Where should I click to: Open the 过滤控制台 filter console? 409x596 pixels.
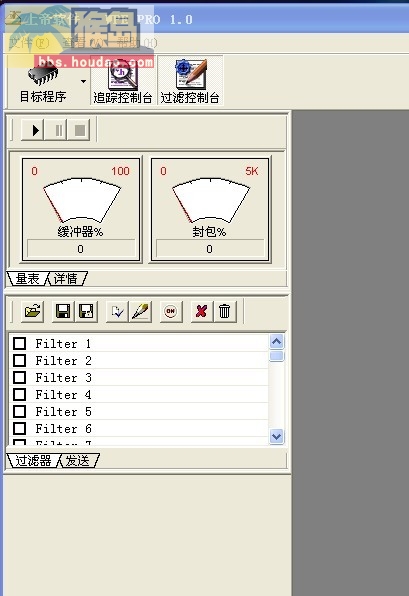[190, 81]
